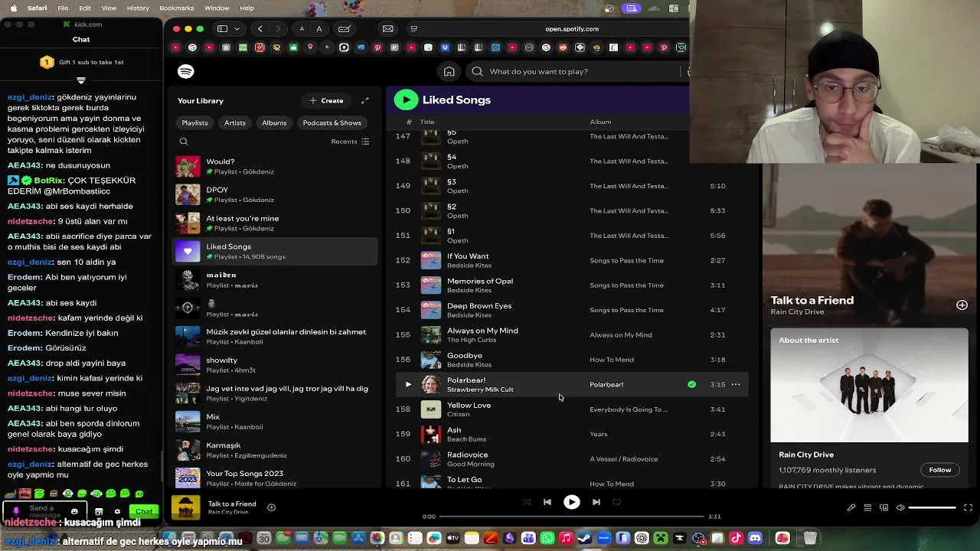This screenshot has width=980, height=551.
Task: Add track to playlist from Now Playing panel
Action: (x=962, y=305)
